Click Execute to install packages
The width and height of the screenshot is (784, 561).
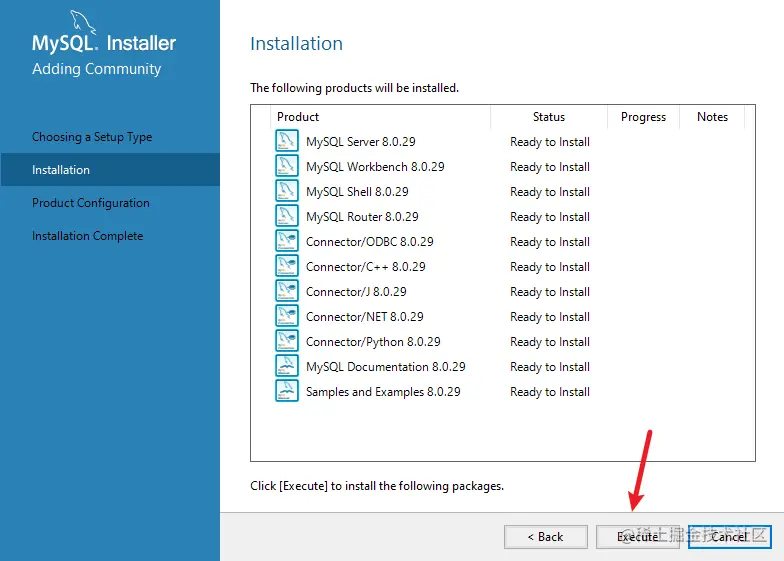638,536
